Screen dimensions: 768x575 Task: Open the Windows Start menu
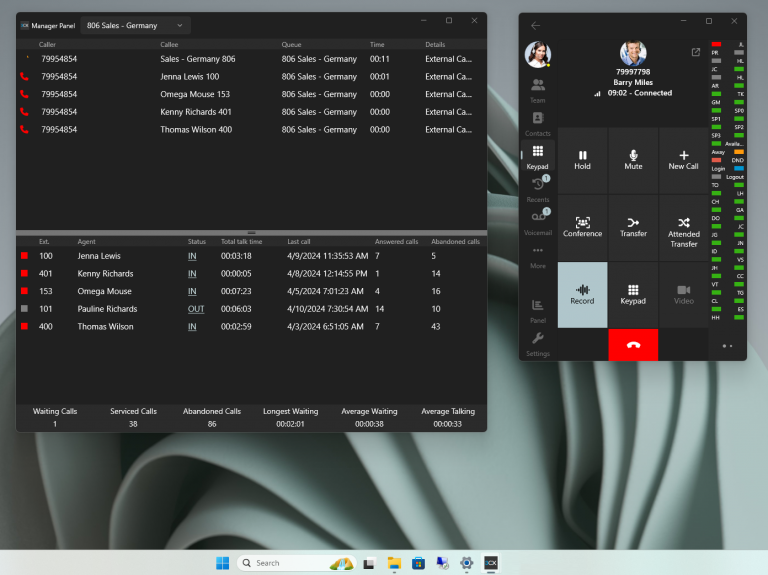coord(222,563)
